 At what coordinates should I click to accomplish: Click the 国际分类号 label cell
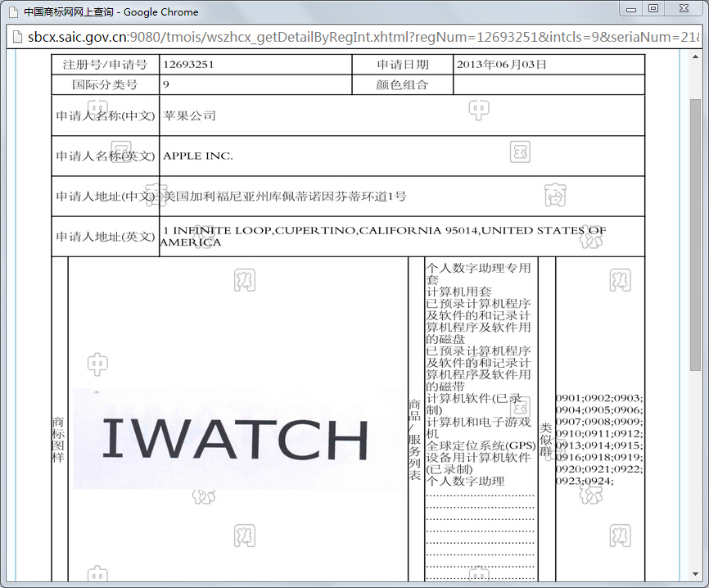(x=106, y=84)
